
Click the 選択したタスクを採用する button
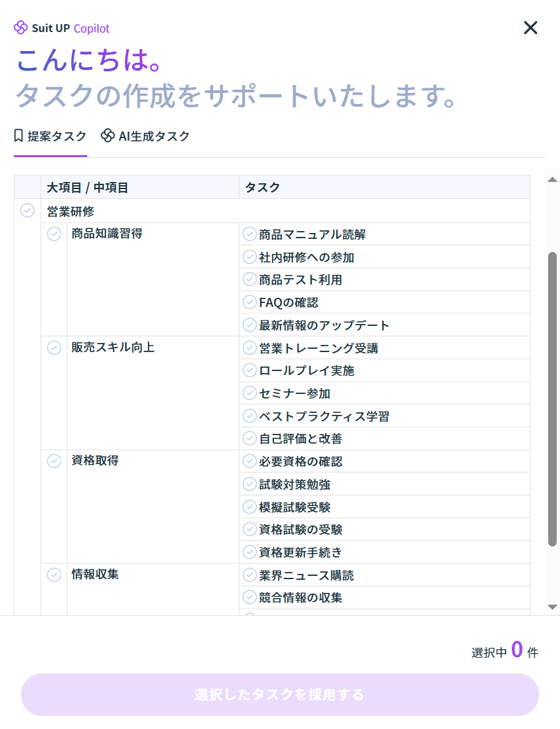pos(279,694)
